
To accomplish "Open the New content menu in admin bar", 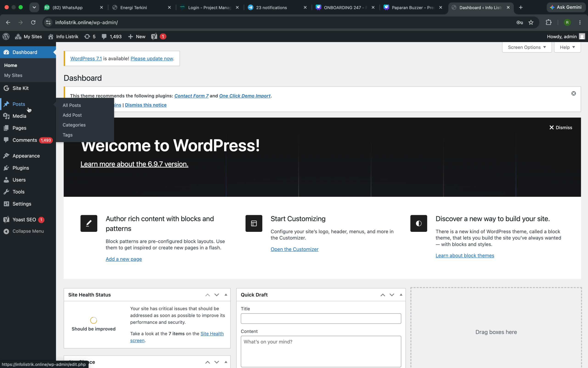I will (137, 37).
